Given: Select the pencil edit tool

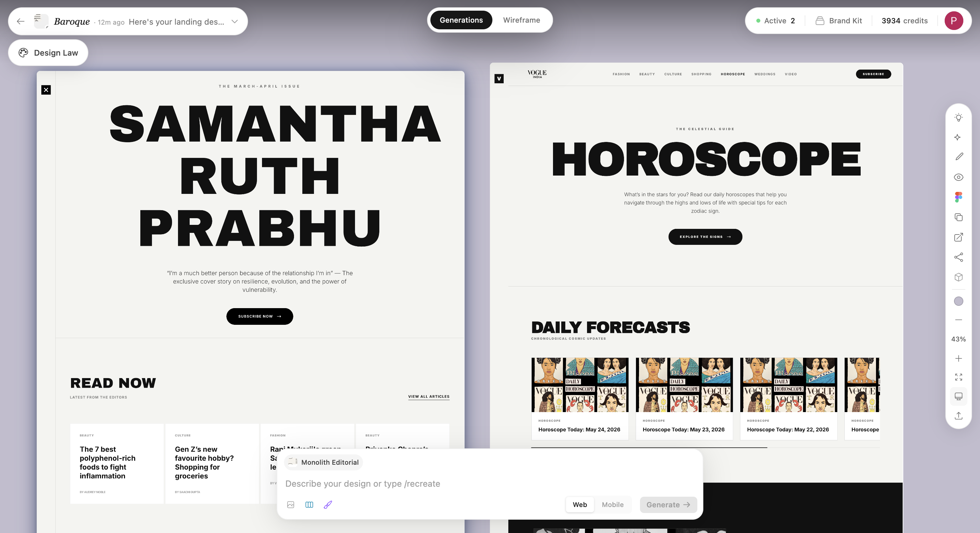Looking at the screenshot, I should point(959,157).
